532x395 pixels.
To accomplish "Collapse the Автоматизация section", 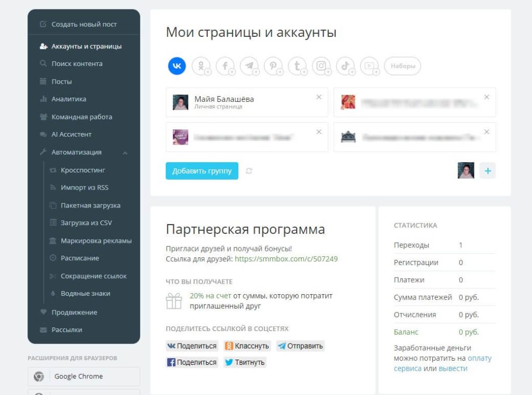I will pyautogui.click(x=125, y=153).
